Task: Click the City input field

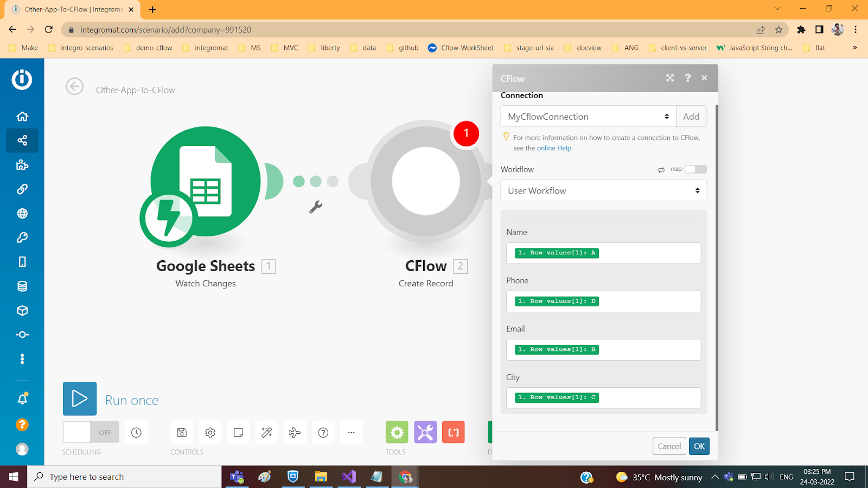Action: pos(604,398)
